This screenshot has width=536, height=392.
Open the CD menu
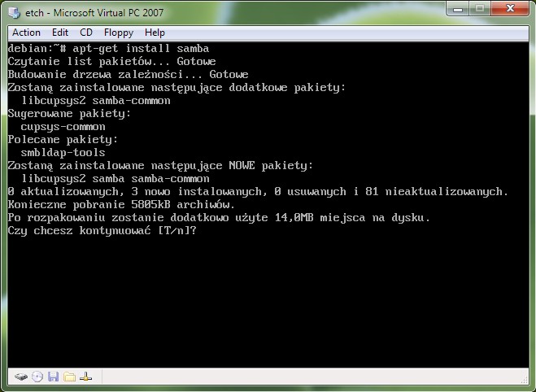(86, 33)
